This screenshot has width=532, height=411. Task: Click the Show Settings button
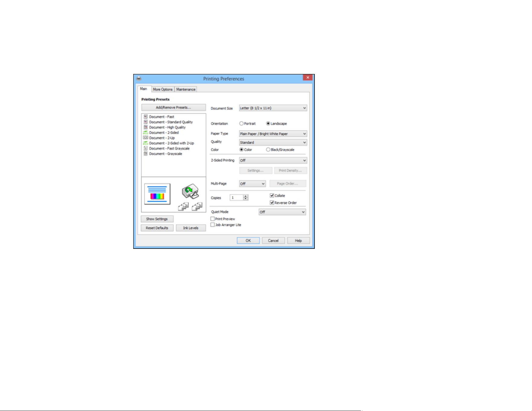coord(157,219)
